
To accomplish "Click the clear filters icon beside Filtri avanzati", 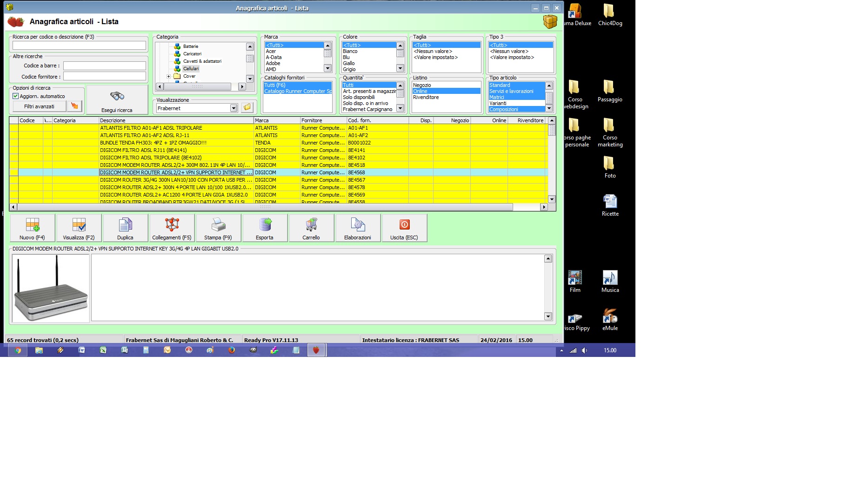I will pyautogui.click(x=74, y=106).
